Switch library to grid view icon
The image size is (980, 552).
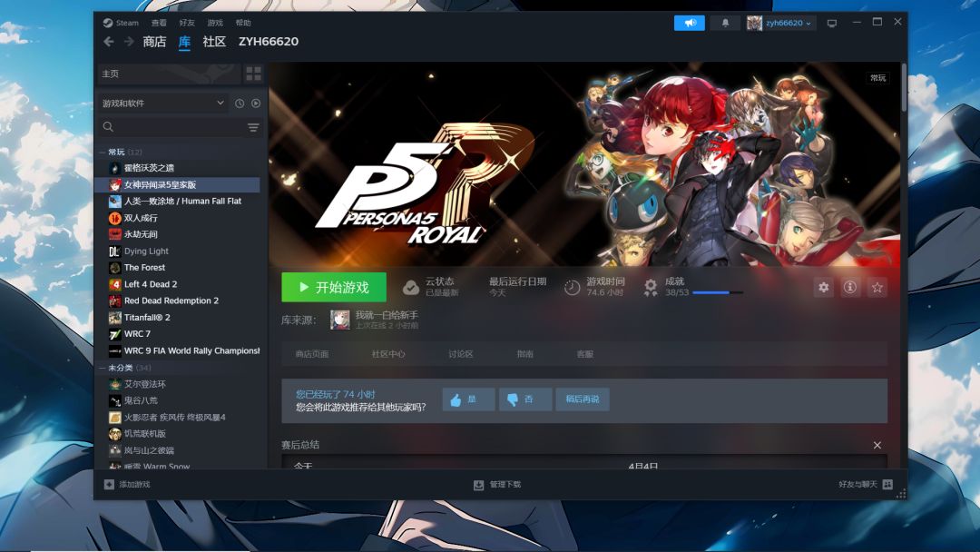click(x=254, y=74)
